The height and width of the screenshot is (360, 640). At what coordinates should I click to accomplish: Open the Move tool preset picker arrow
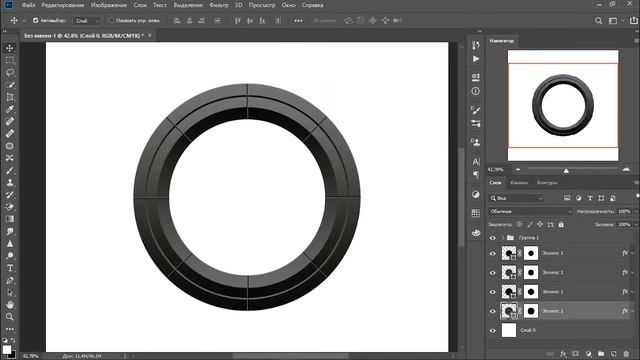pos(24,20)
